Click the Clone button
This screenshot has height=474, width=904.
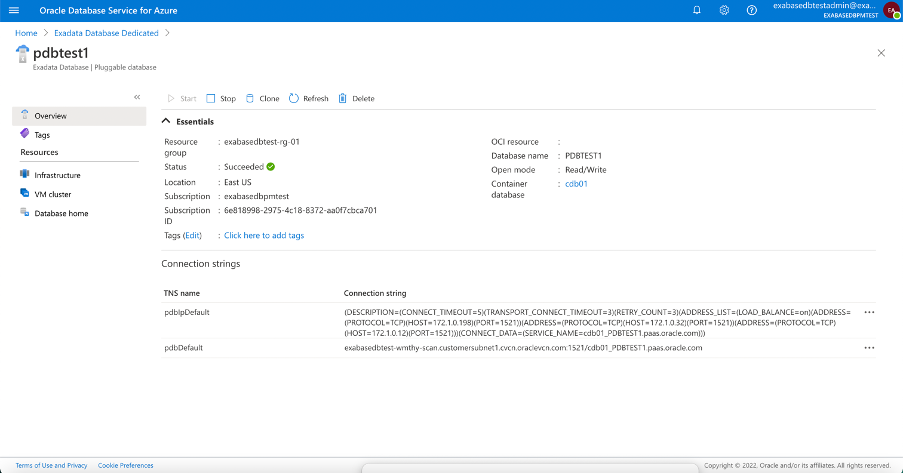pyautogui.click(x=262, y=99)
